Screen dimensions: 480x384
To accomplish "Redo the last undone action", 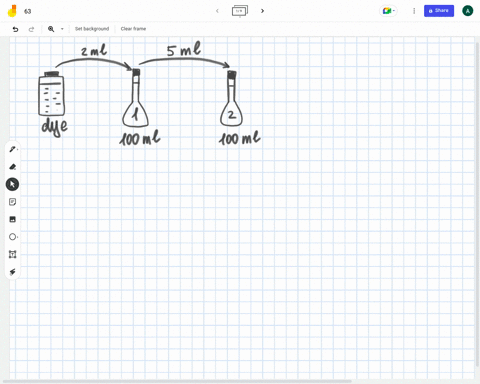I will coord(31,29).
